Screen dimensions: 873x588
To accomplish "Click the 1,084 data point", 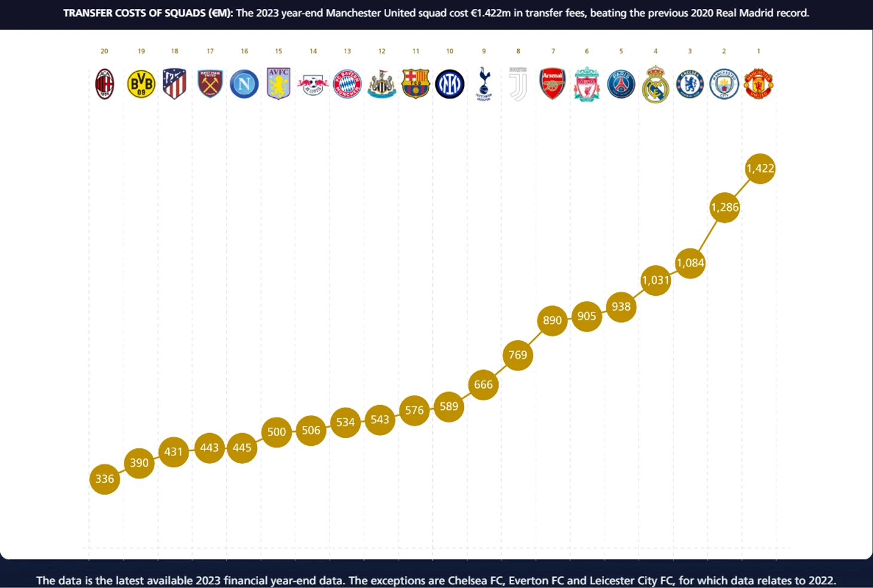I will (x=690, y=263).
